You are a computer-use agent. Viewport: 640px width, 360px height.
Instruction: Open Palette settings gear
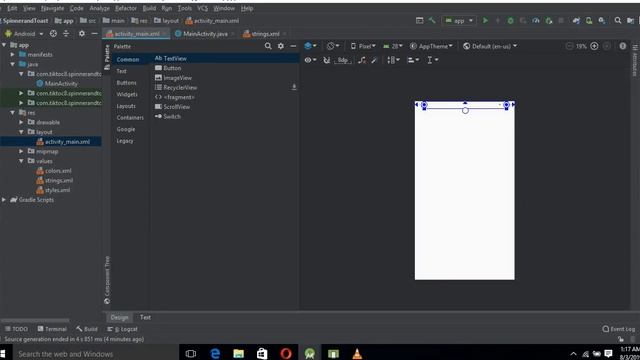click(x=281, y=46)
